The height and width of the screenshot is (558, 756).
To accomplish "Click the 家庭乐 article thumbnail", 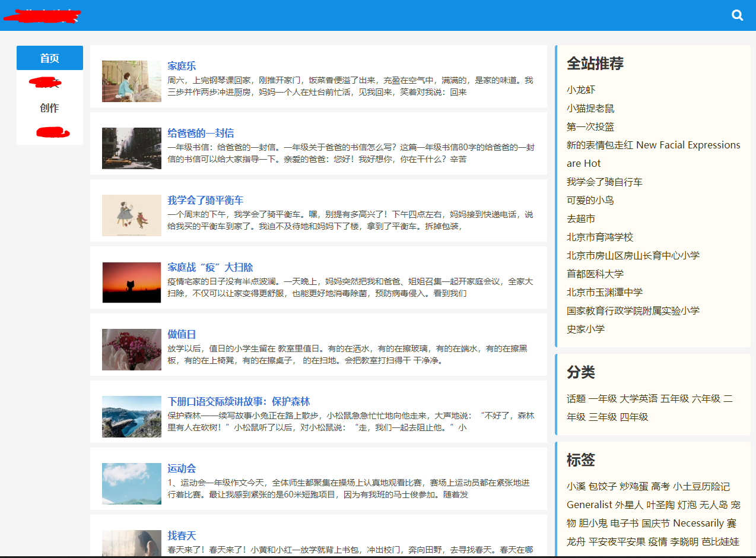I will 131,81.
